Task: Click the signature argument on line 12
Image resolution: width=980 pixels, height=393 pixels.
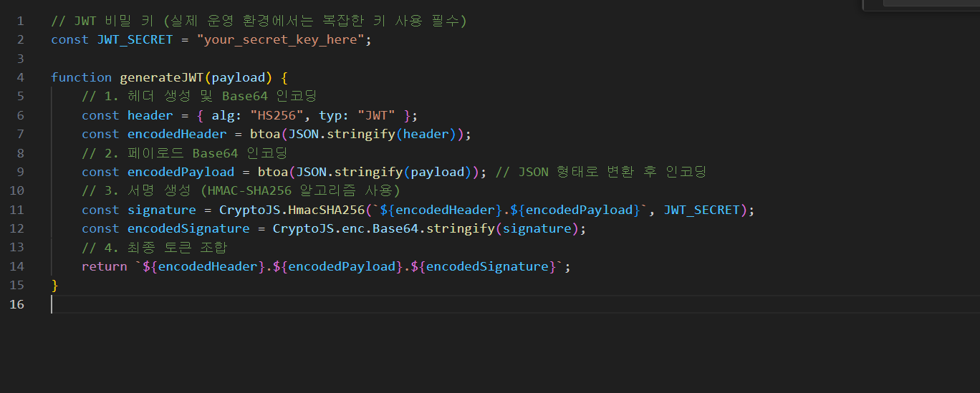Action: click(537, 228)
